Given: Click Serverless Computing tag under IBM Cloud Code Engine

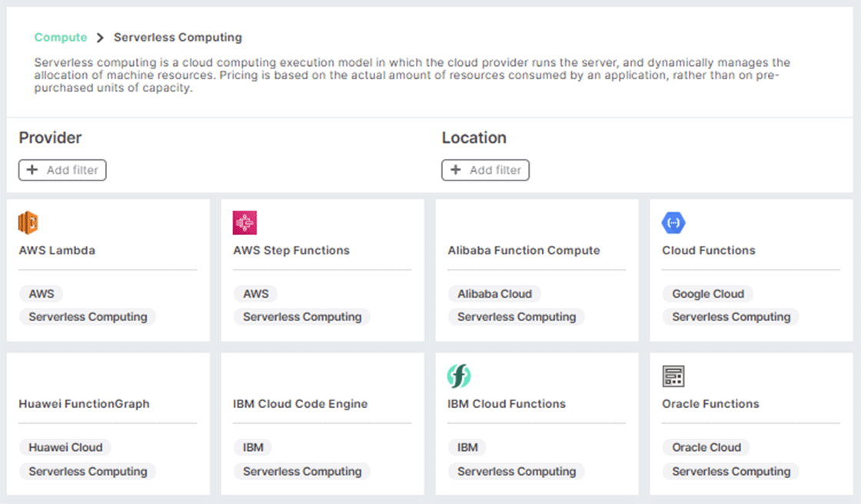Looking at the screenshot, I should [302, 471].
